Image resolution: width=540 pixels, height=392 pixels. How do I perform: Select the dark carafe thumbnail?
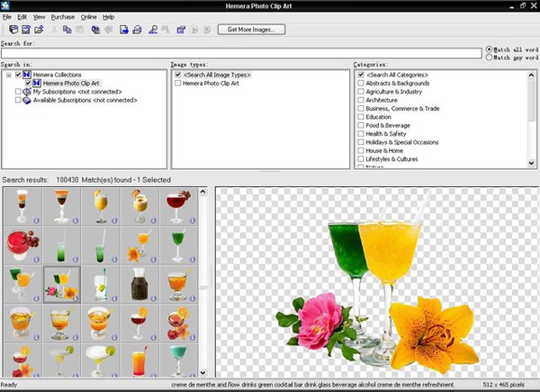[x=139, y=284]
